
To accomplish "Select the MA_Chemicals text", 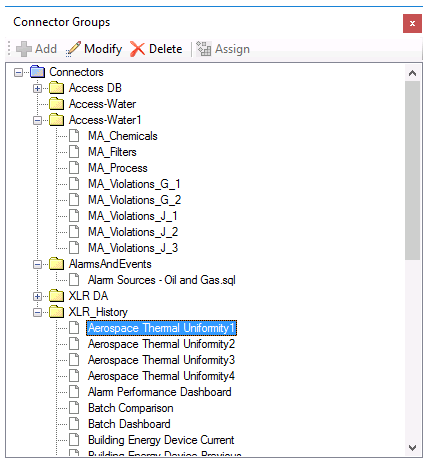I will coord(123,136).
